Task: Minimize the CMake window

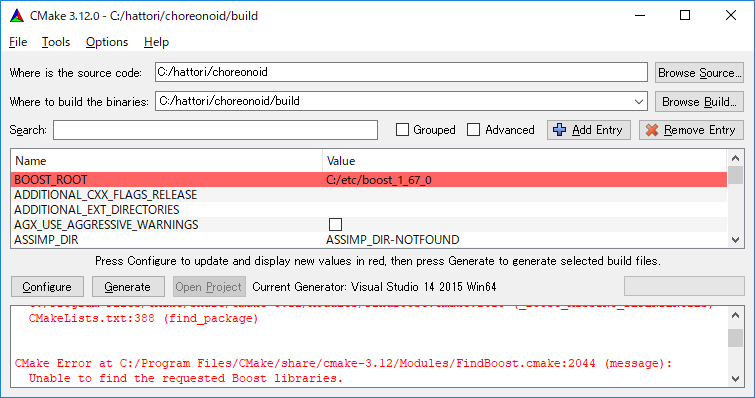Action: [x=640, y=16]
